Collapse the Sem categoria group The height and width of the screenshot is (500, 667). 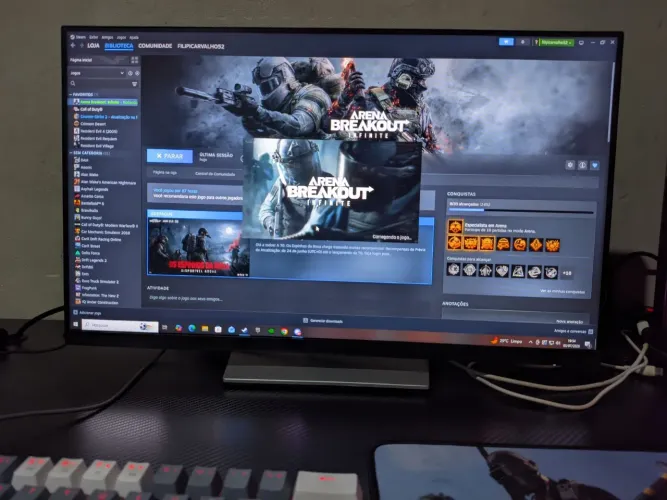[x=71, y=153]
